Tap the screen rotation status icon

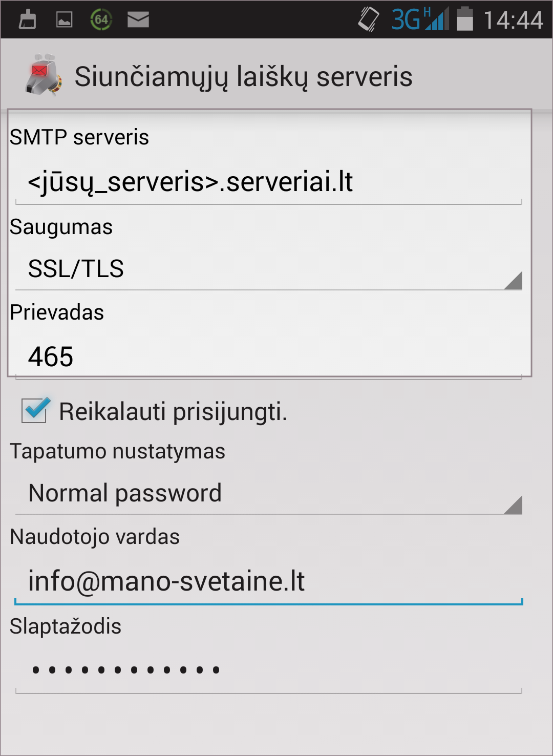368,19
